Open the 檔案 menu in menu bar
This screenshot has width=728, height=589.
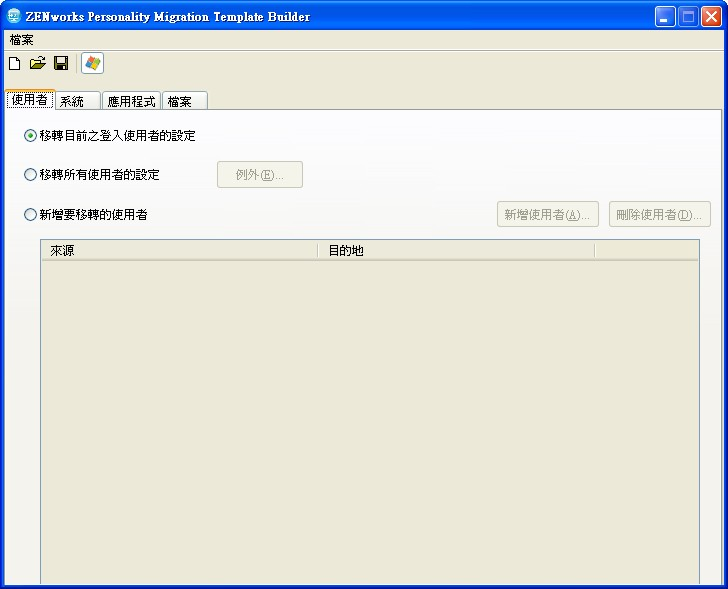[x=21, y=40]
